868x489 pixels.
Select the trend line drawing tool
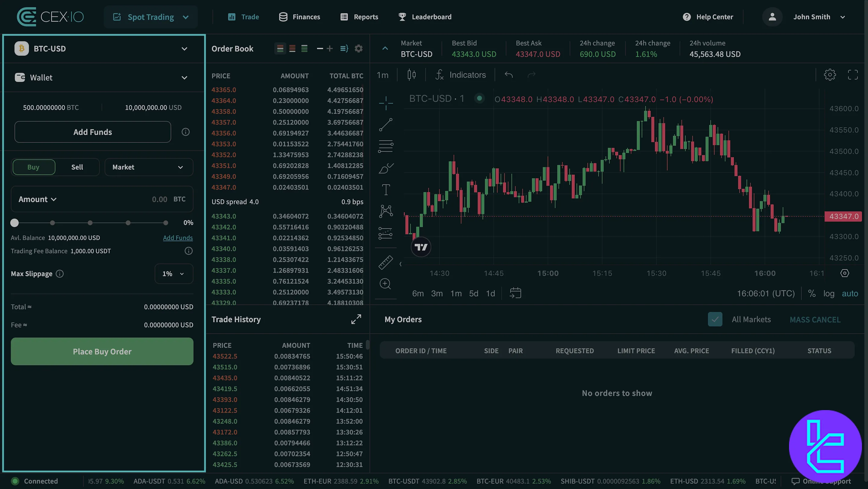pos(386,125)
